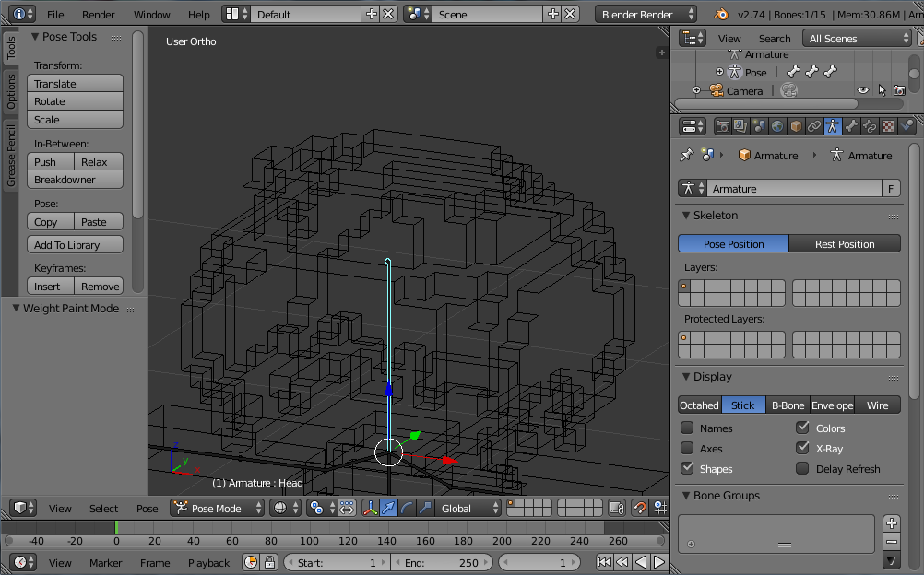The height and width of the screenshot is (575, 924).
Task: Disable the X-Ray checkbox
Action: 803,449
